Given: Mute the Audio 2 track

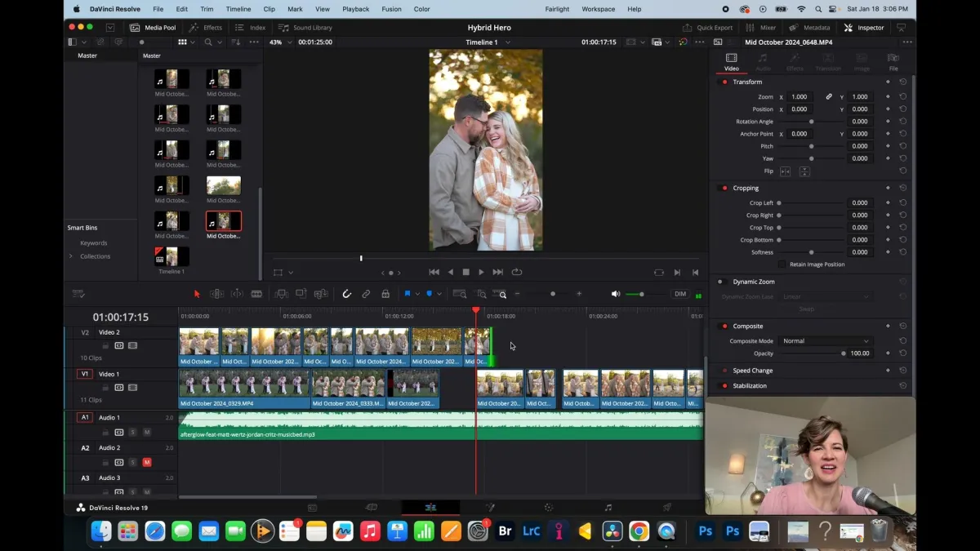Looking at the screenshot, I should pyautogui.click(x=147, y=462).
